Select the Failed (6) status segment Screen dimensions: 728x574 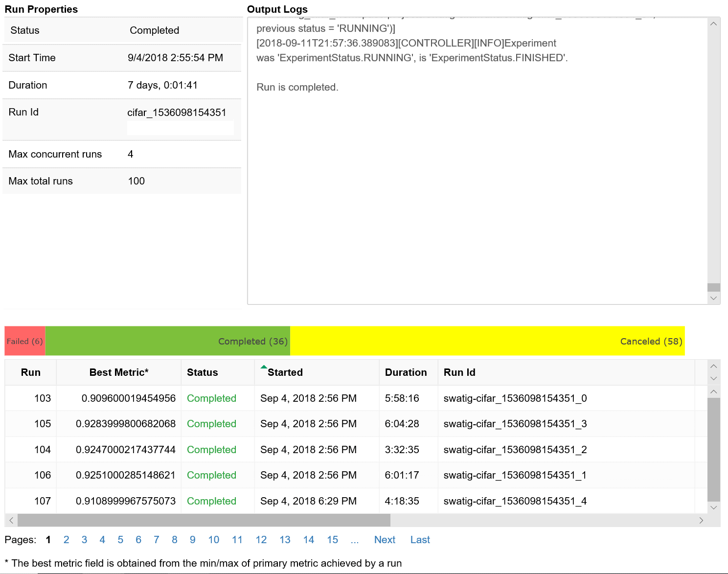pyautogui.click(x=24, y=341)
